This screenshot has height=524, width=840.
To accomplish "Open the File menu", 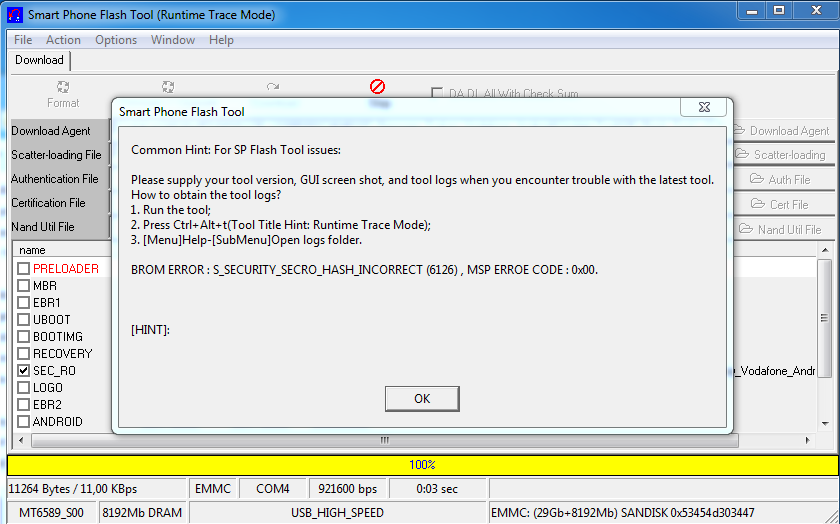I will (x=23, y=40).
